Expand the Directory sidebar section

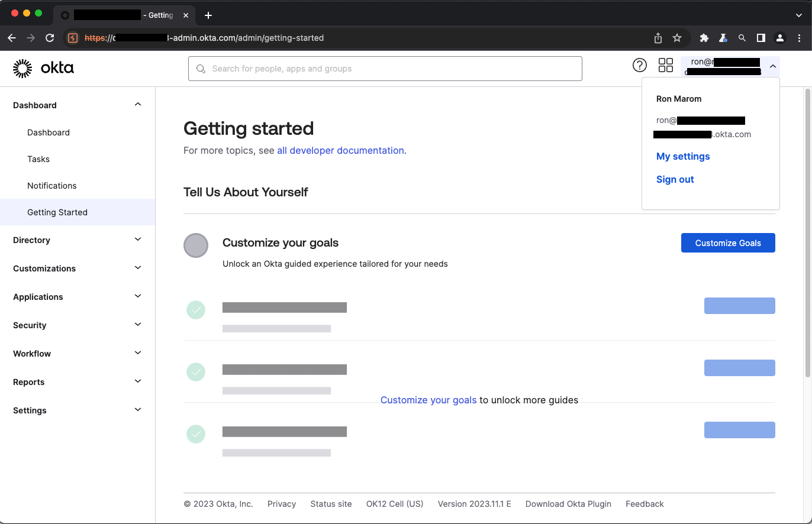click(138, 240)
